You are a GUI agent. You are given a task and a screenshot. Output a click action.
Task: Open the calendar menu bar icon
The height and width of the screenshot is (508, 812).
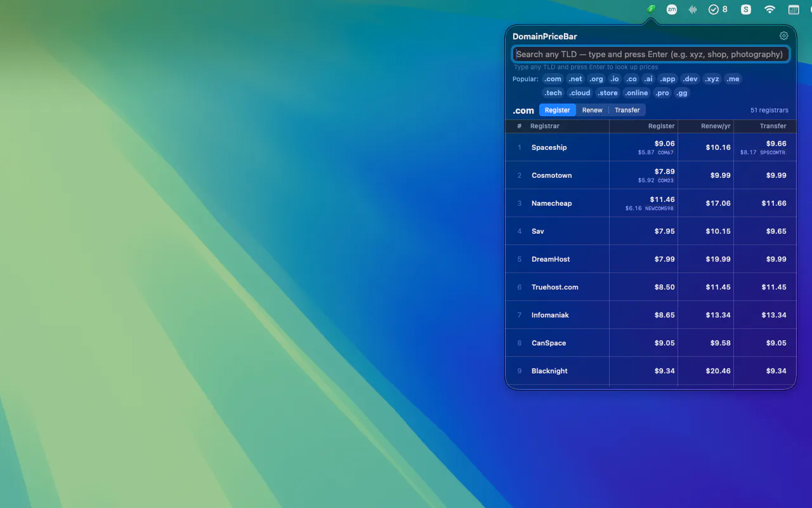(793, 10)
